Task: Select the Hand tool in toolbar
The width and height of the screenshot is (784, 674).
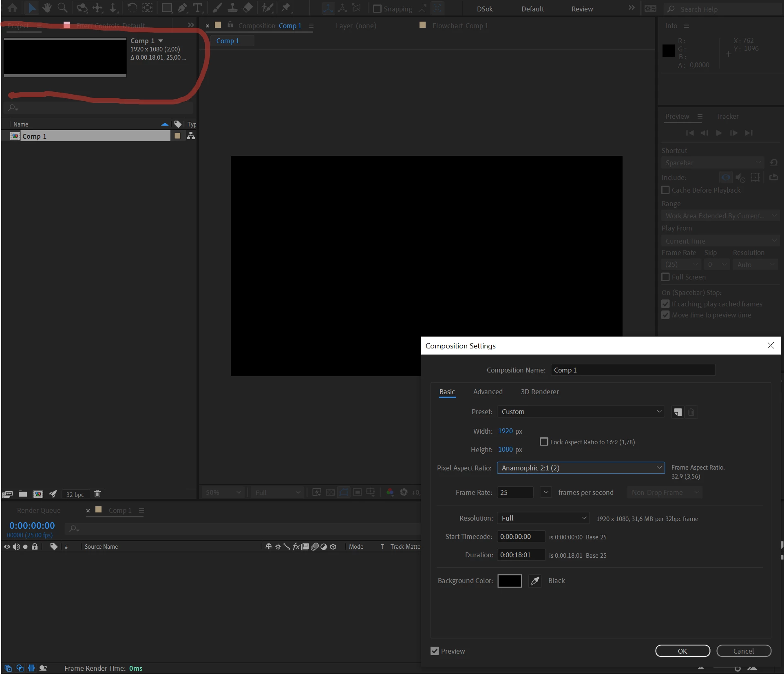Action: [47, 8]
